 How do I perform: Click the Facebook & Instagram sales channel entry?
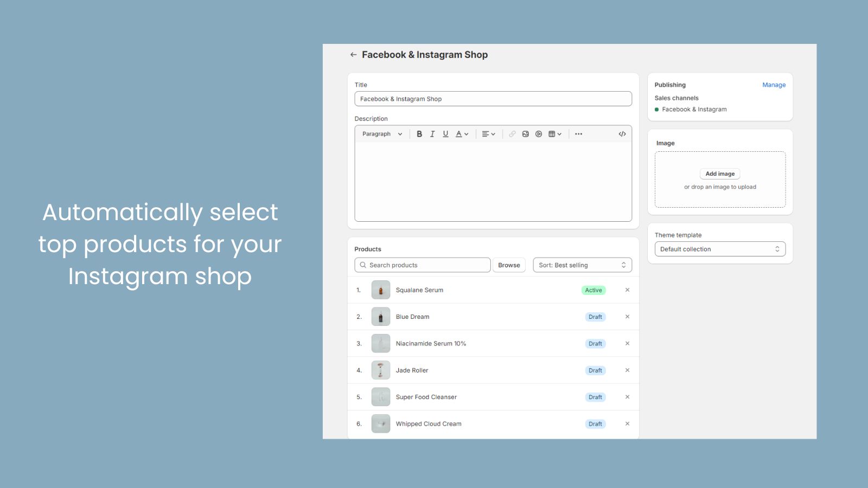tap(694, 109)
